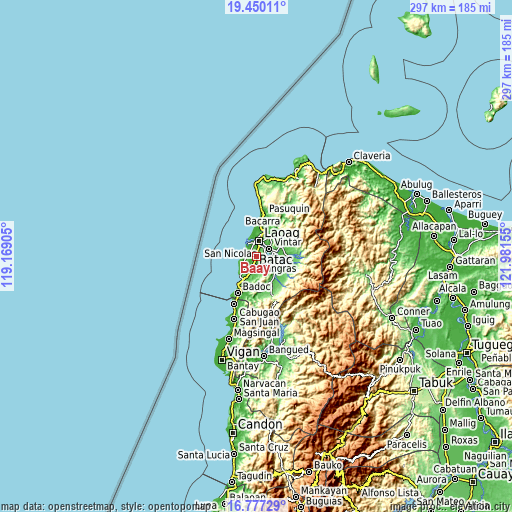The width and height of the screenshot is (512, 512).
Task: Click the Laoag city square marker
Action: 259,241
